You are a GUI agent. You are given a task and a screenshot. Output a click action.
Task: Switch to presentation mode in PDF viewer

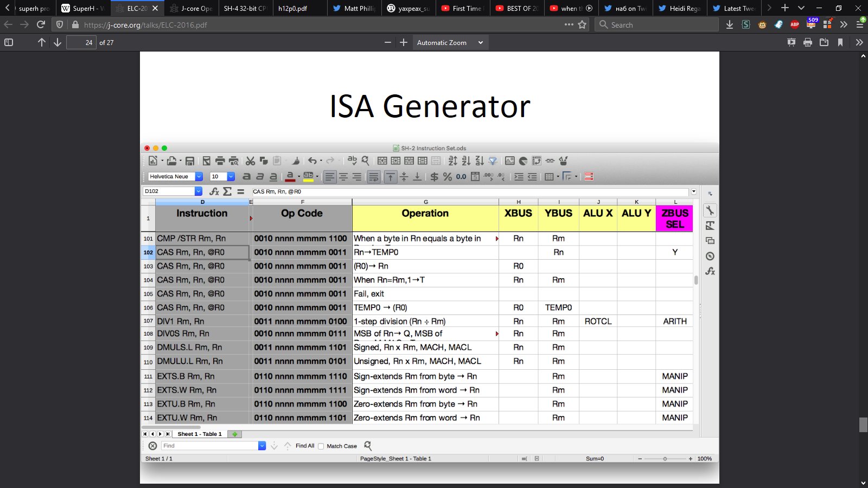point(792,42)
